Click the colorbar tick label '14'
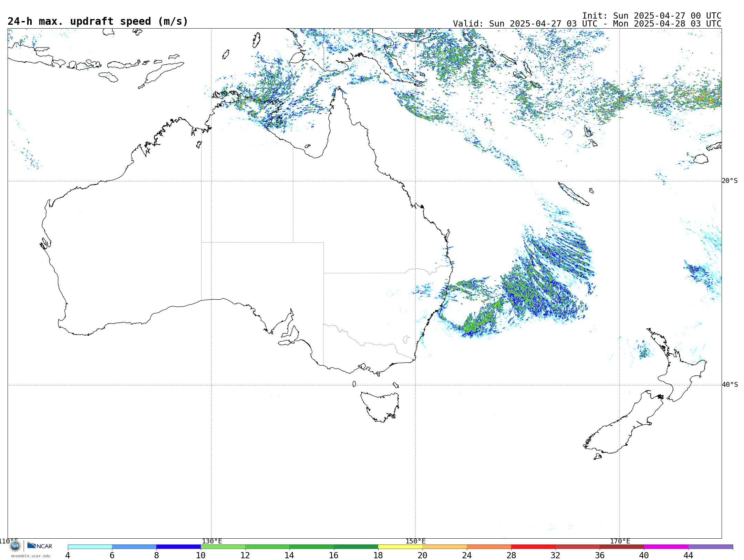The width and height of the screenshot is (744, 560). [289, 556]
